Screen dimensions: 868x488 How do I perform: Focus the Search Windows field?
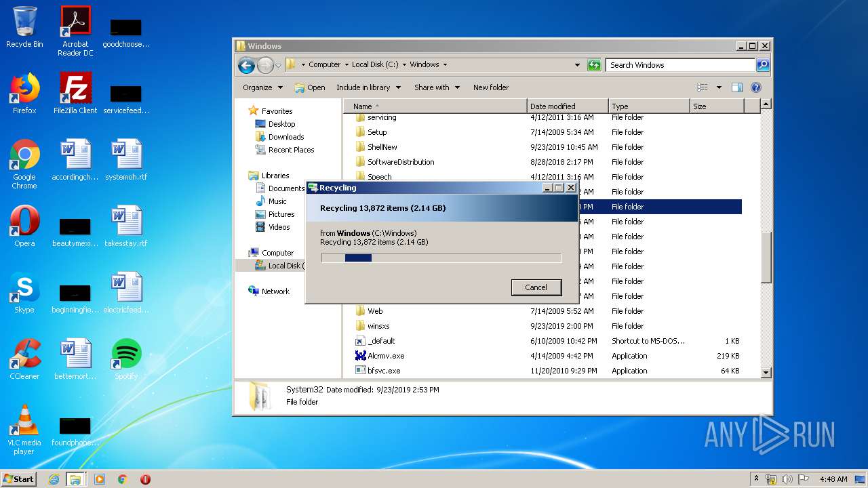click(680, 65)
